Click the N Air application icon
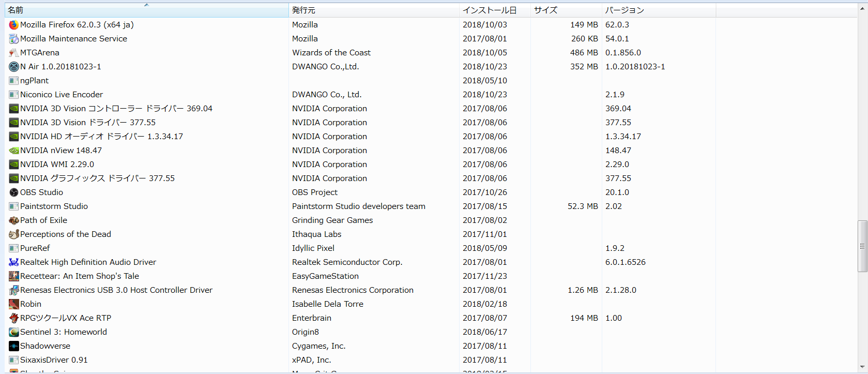The image size is (868, 374). pos(14,67)
